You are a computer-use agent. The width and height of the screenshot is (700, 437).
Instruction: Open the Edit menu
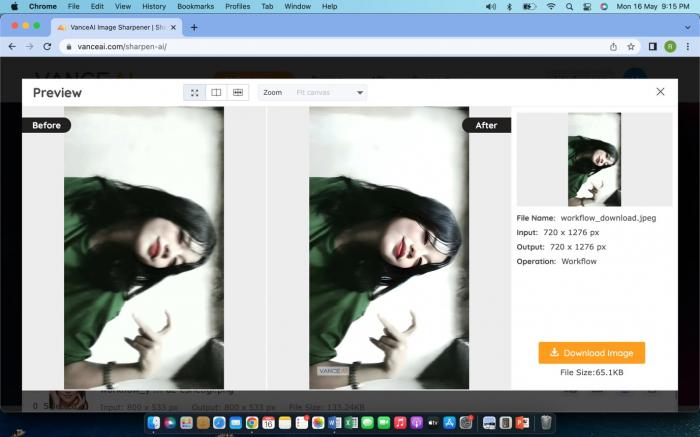point(97,6)
